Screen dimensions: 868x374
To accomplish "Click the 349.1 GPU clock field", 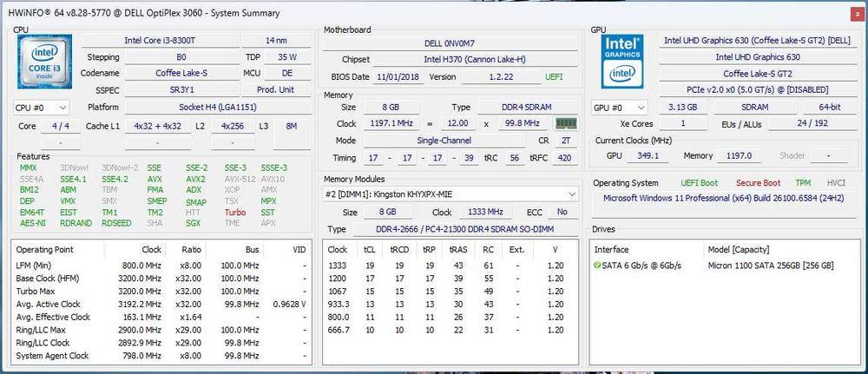I will tap(648, 156).
